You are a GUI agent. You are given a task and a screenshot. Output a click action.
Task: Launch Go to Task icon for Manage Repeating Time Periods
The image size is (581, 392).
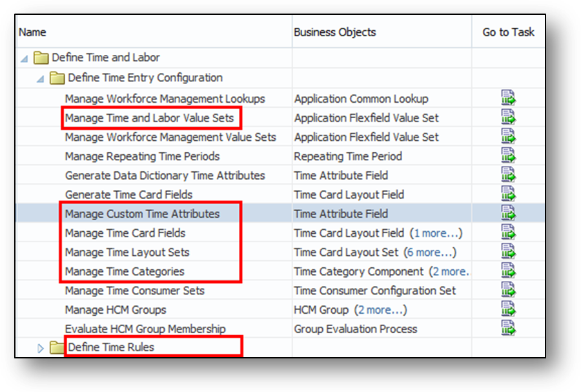[x=508, y=156]
